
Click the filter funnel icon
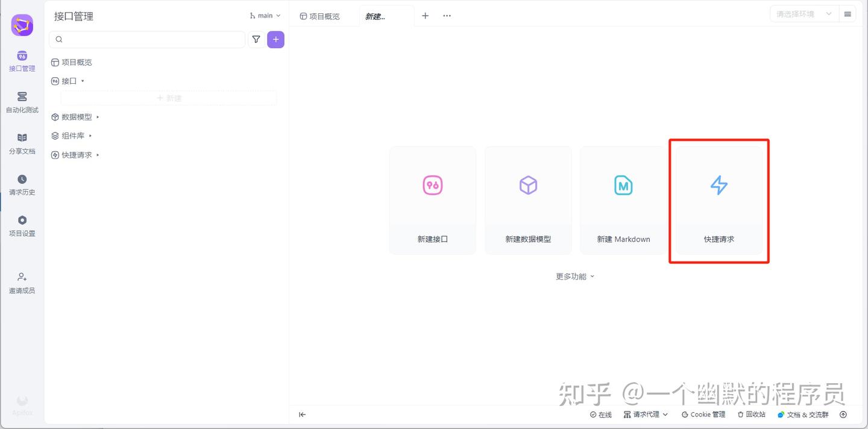(x=256, y=39)
